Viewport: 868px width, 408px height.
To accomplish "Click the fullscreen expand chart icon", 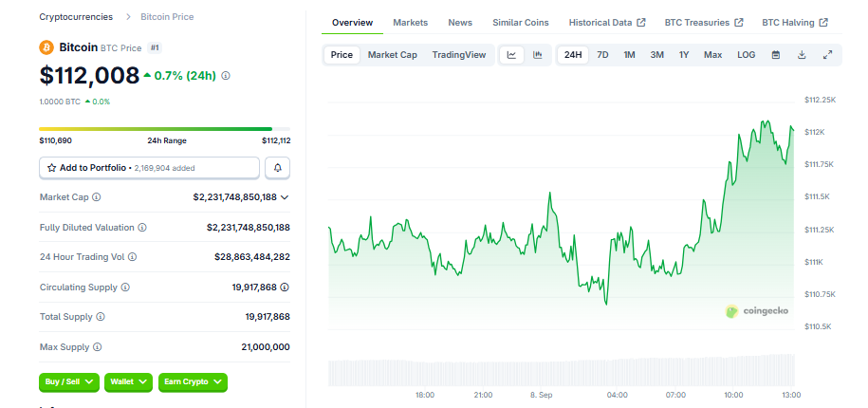I will coord(827,55).
